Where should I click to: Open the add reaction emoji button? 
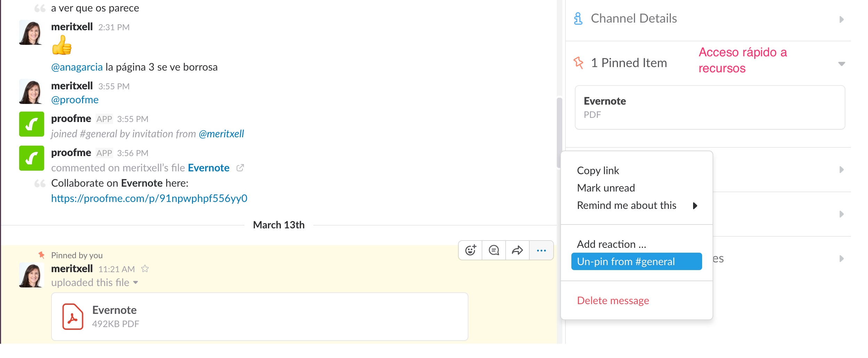(x=471, y=250)
